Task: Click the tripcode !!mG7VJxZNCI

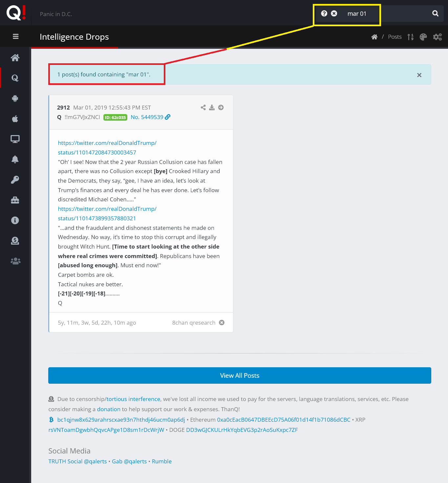Action: tap(82, 117)
